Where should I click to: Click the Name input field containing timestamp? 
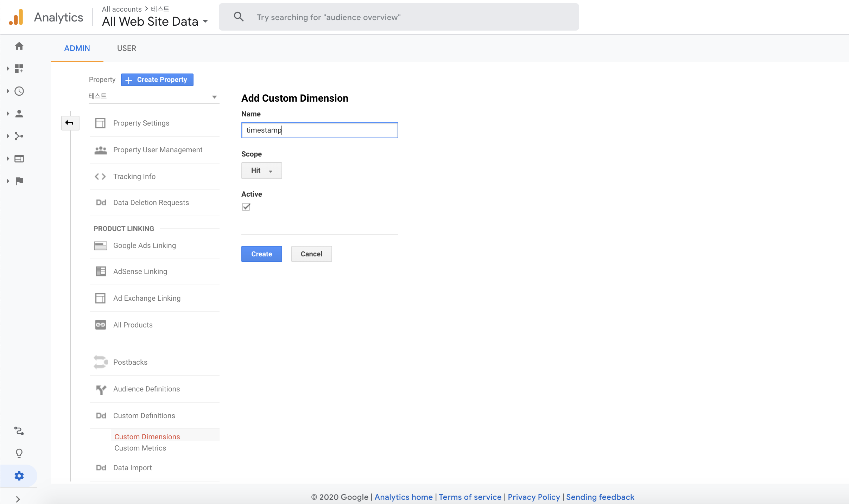click(319, 130)
